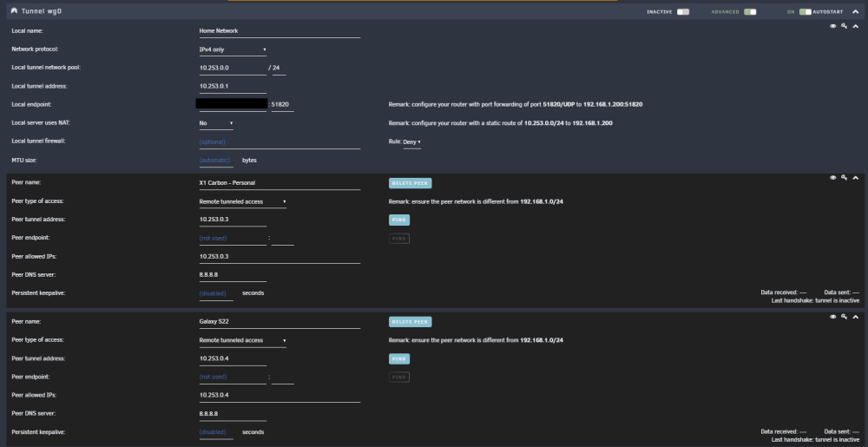
Task: Click X1 Carbon peer network remark text
Action: pos(476,202)
